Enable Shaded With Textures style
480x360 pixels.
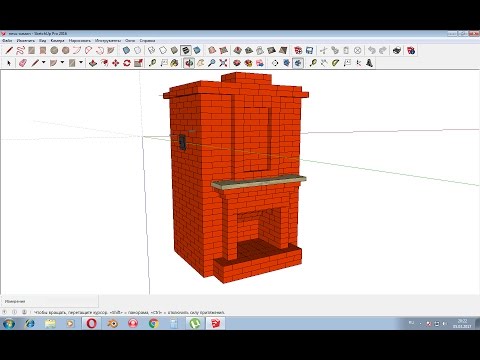197,51
